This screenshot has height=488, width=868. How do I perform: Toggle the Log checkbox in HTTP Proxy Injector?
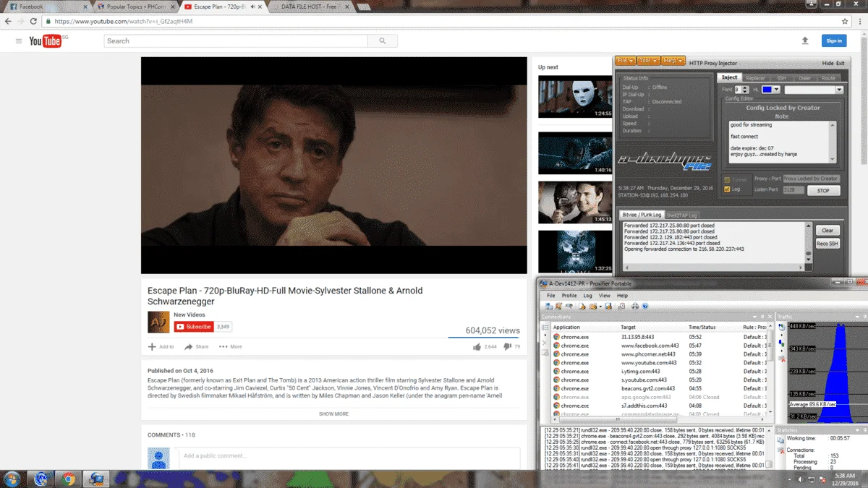[x=728, y=189]
